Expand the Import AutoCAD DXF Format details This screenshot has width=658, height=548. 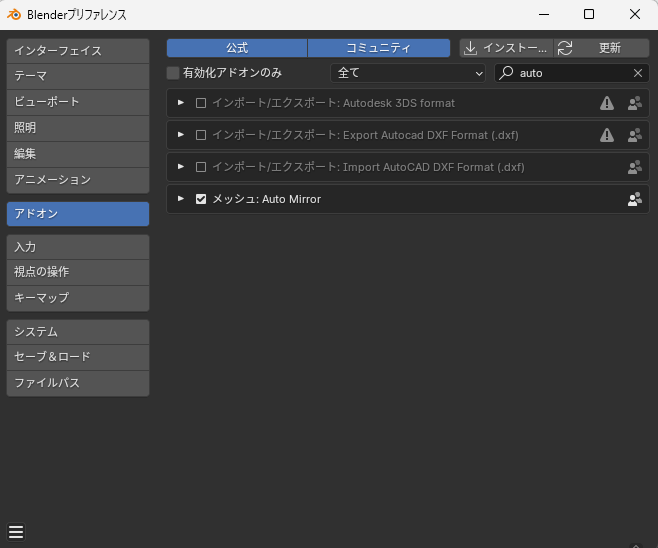[x=181, y=167]
